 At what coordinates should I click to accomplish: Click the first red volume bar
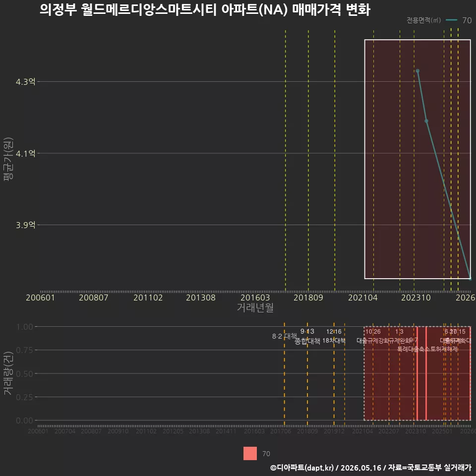pos(417,373)
